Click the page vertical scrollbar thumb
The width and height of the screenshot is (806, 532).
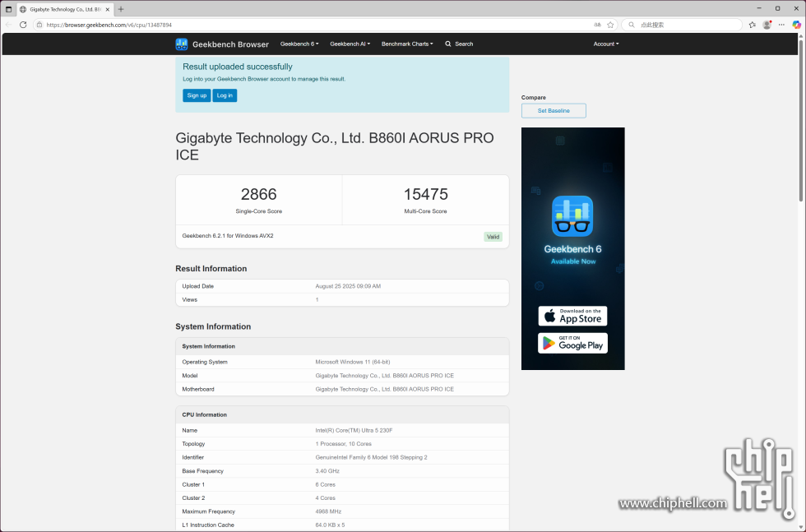(801, 121)
